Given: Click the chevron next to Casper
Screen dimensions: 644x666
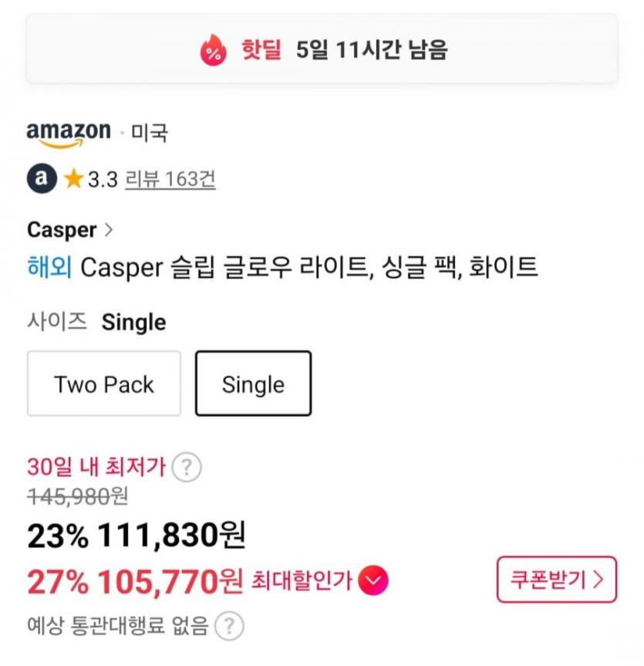Looking at the screenshot, I should click(109, 229).
